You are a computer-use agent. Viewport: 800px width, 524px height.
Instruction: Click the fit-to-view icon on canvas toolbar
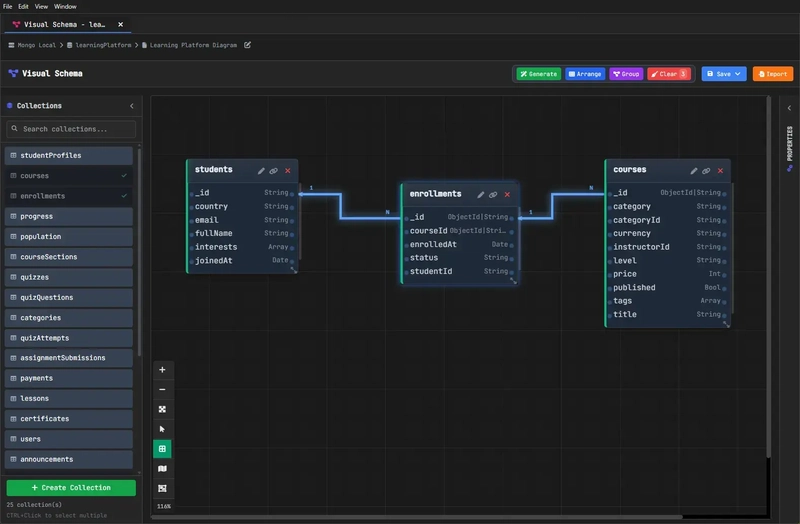(x=163, y=409)
